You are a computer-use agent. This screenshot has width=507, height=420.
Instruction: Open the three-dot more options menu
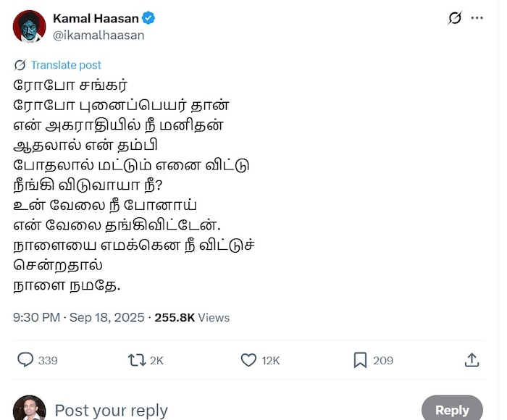(477, 18)
